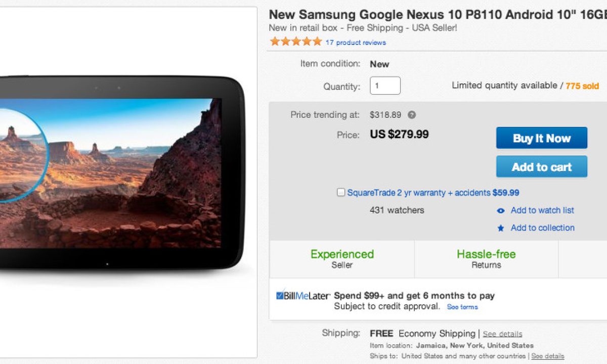Viewport: 607px width, 364px height.
Task: Click the Nexus 10 tablet product image
Action: point(121,172)
